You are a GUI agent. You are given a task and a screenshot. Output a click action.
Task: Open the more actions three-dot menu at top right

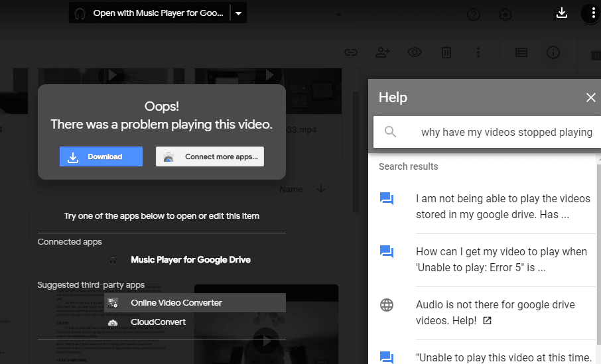point(593,13)
